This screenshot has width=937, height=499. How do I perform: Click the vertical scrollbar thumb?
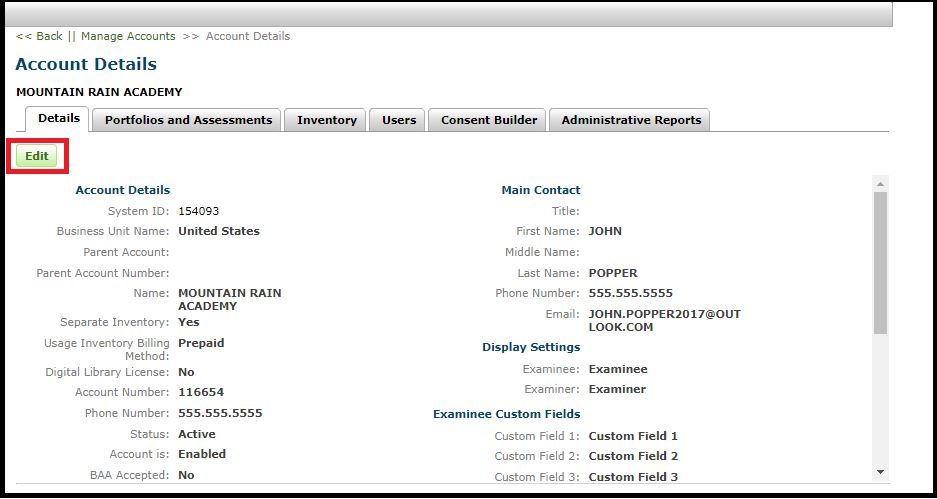pyautogui.click(x=880, y=262)
